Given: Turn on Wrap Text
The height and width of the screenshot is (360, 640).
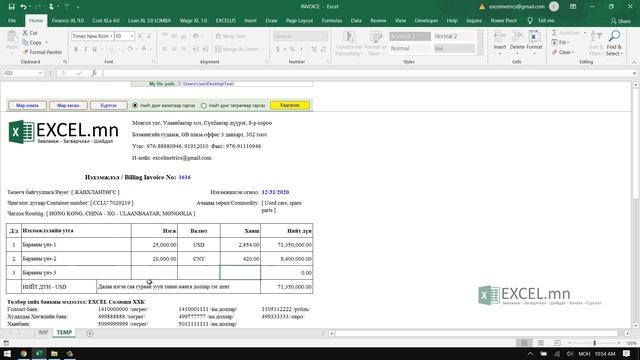Looking at the screenshot, I should [x=230, y=36].
